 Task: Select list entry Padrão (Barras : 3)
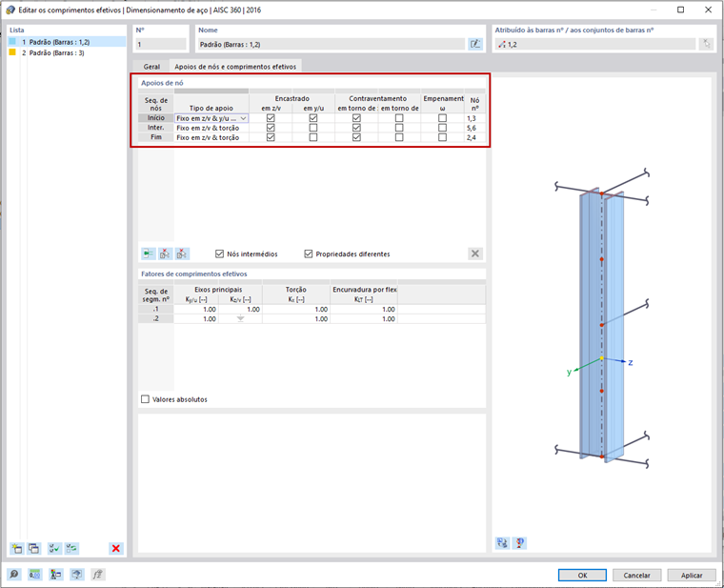tap(67, 53)
